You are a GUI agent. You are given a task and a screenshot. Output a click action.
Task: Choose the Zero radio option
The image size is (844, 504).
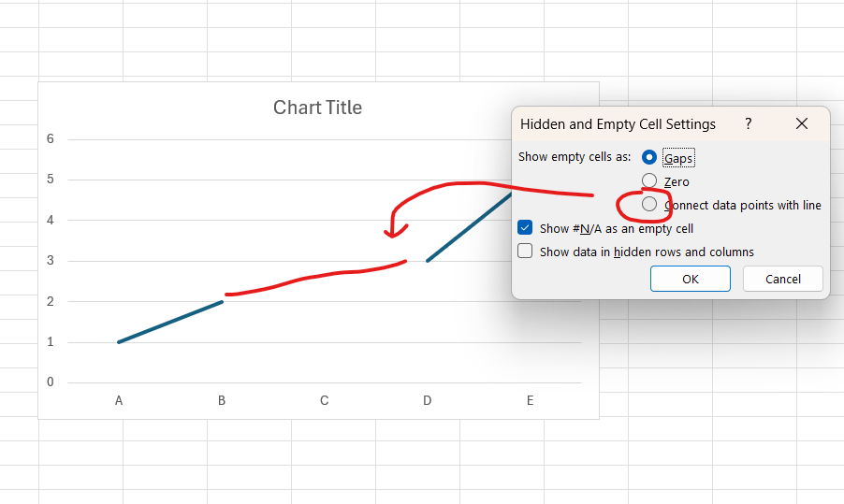(x=649, y=181)
